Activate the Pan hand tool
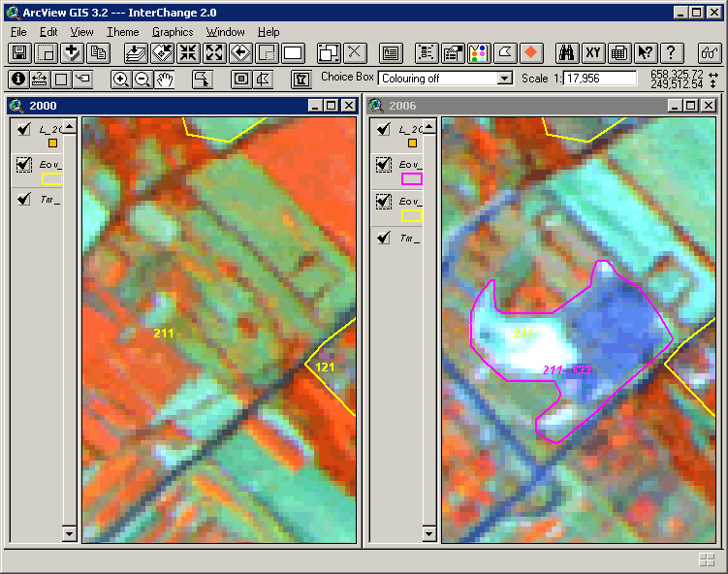This screenshot has width=728, height=574. pos(165,80)
